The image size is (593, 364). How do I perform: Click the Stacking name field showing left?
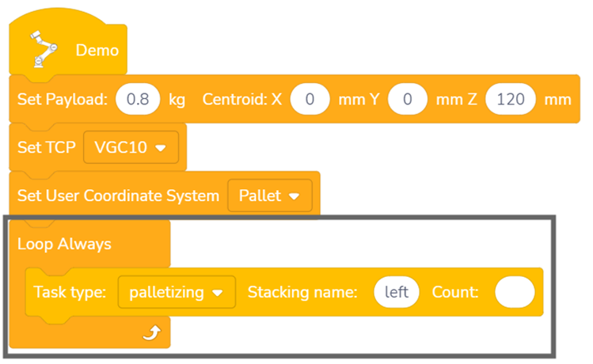[397, 292]
